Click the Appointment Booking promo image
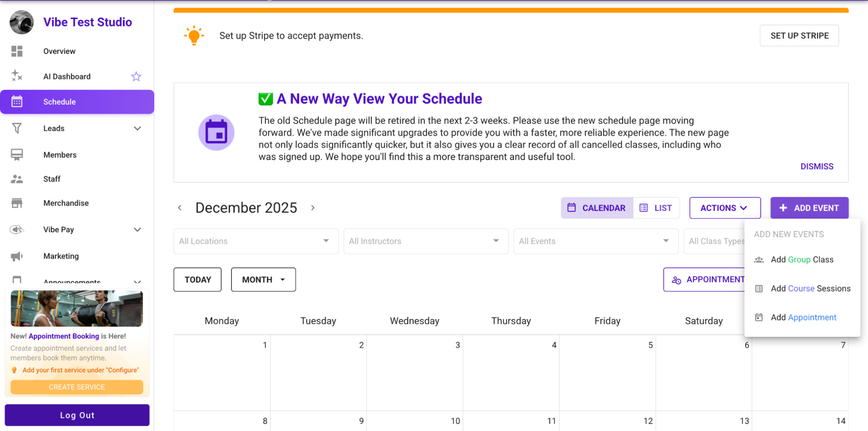 (x=77, y=308)
